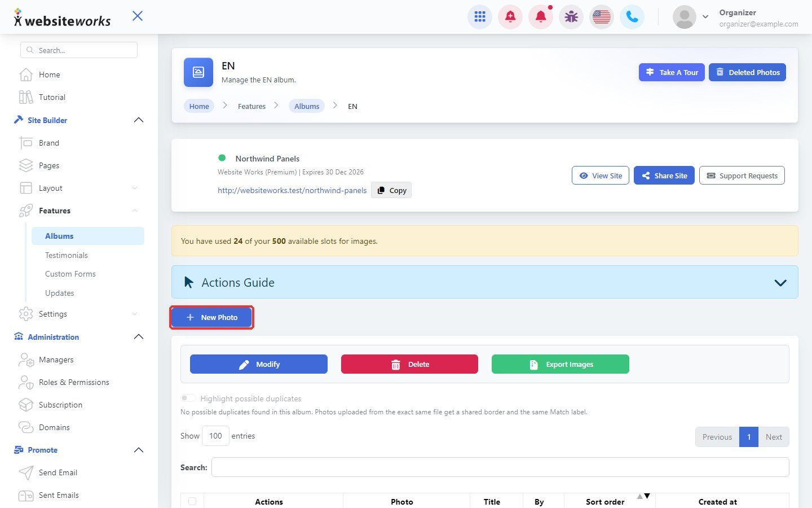Expand the Actions Guide panel
This screenshot has height=508, width=812.
[x=780, y=283]
